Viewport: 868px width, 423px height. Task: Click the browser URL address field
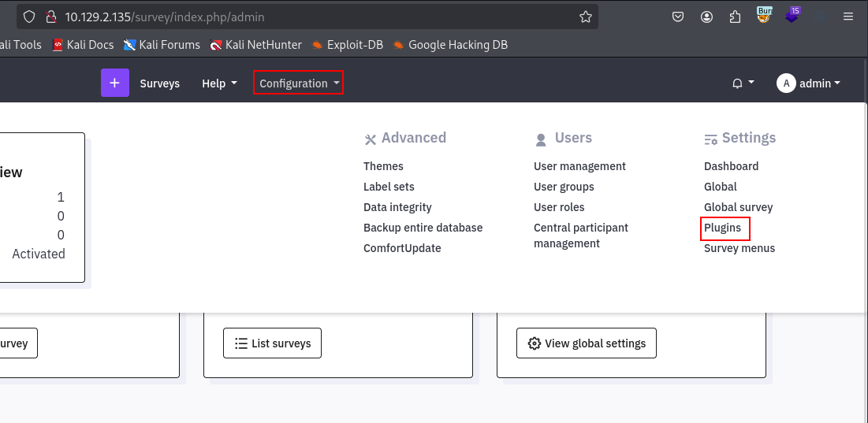click(x=307, y=17)
